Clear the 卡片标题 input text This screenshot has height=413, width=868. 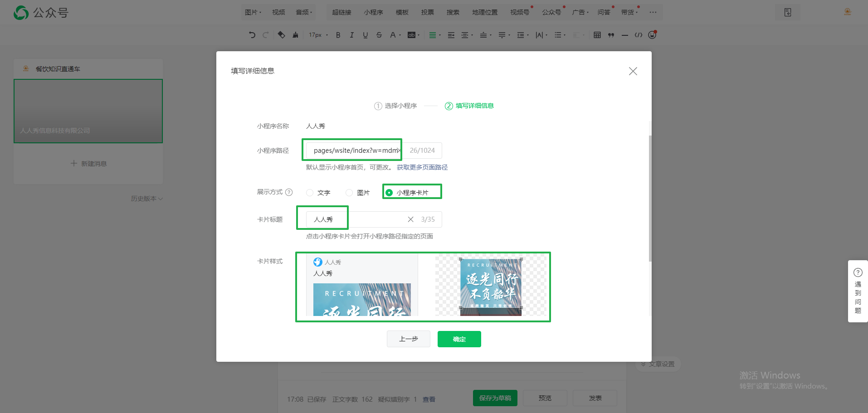pos(410,219)
